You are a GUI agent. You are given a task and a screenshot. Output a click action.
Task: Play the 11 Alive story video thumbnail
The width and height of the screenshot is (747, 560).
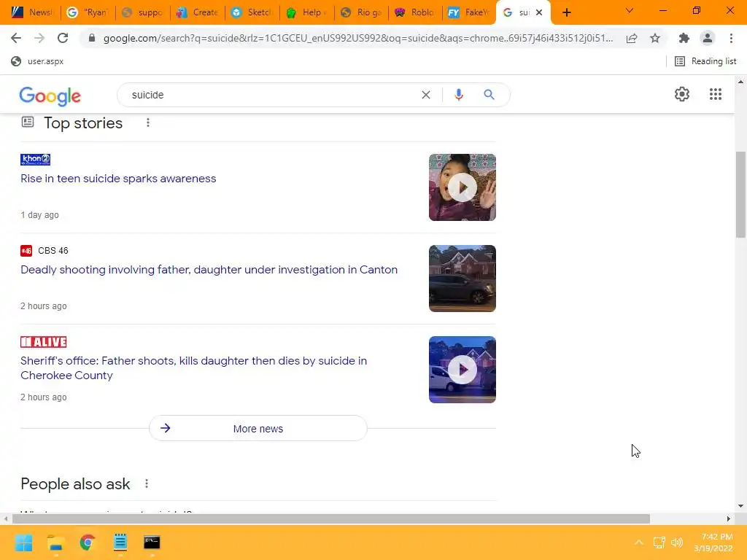click(462, 370)
